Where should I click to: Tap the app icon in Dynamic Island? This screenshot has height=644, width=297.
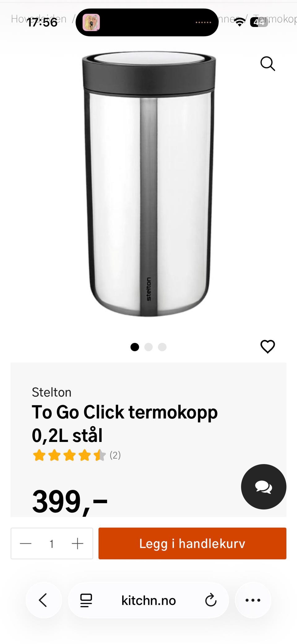click(x=91, y=23)
